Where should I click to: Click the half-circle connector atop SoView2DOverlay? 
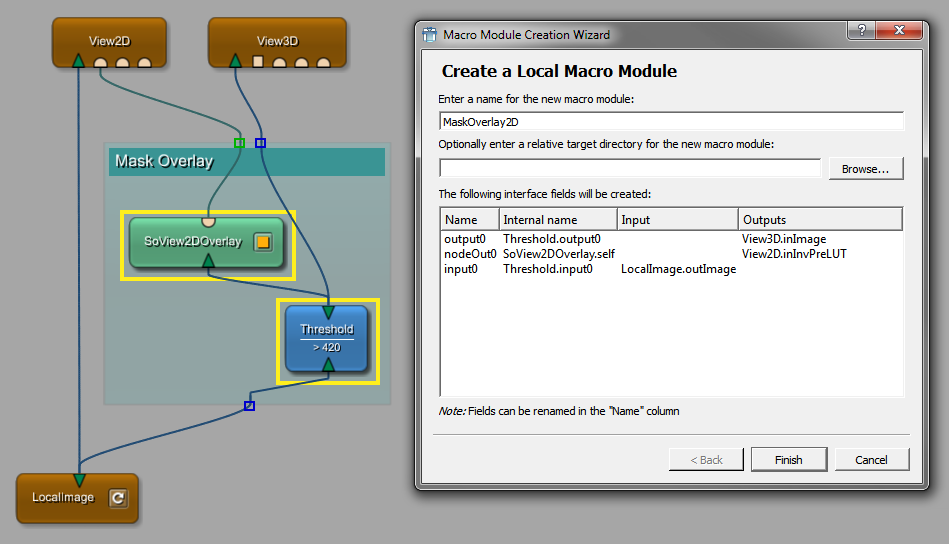click(208, 221)
